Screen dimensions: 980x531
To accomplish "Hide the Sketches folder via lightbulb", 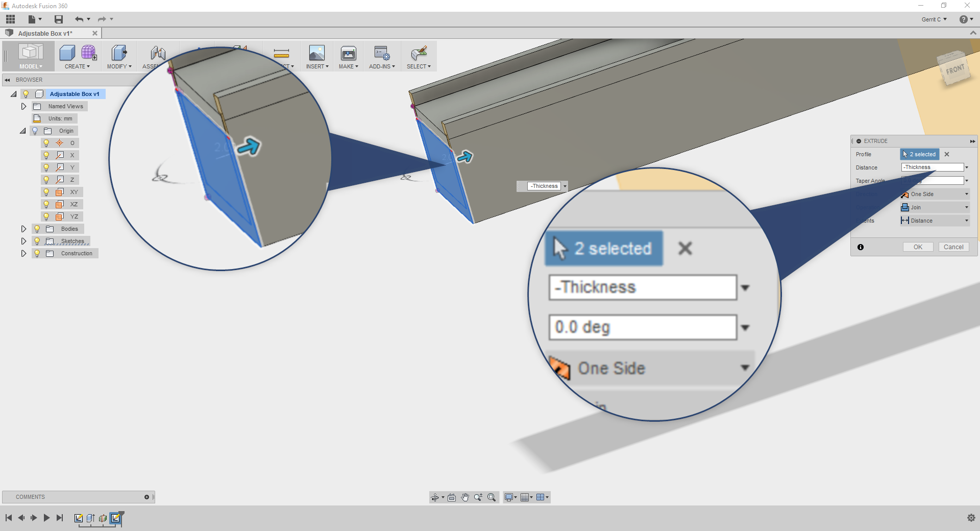I will tap(37, 241).
